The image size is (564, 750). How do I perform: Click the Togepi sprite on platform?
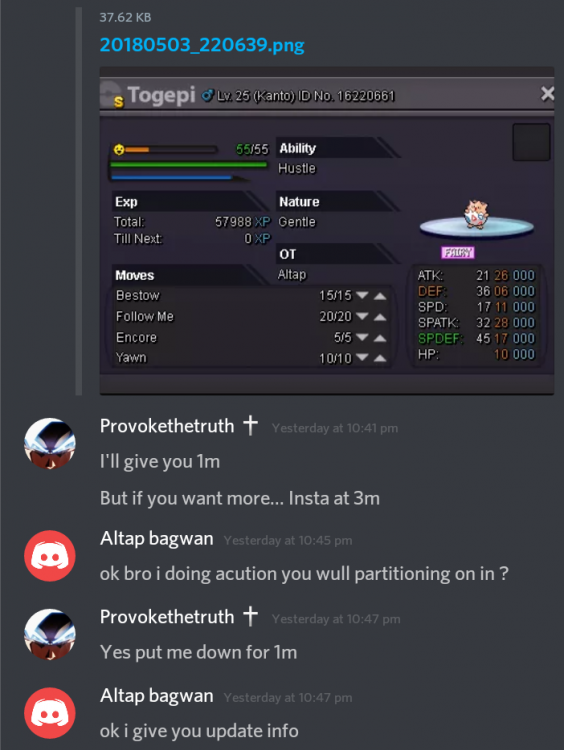coord(476,214)
